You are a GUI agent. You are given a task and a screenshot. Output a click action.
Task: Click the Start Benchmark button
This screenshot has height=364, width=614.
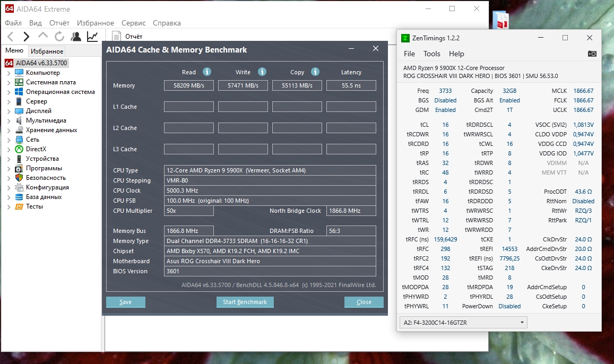[x=245, y=302]
